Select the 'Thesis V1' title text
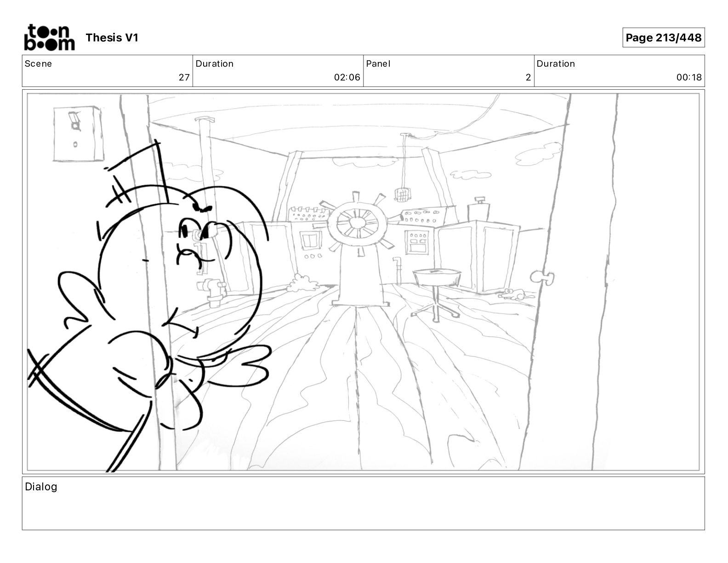The image size is (728, 563). tap(112, 38)
